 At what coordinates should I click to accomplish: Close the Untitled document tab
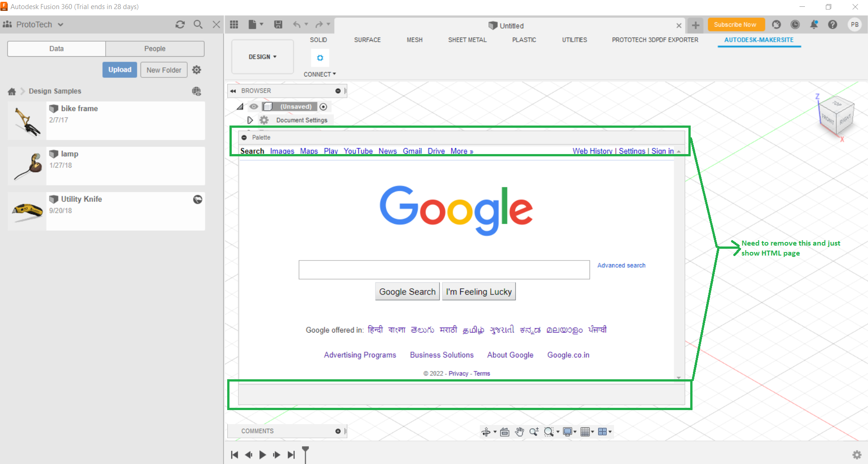[679, 26]
